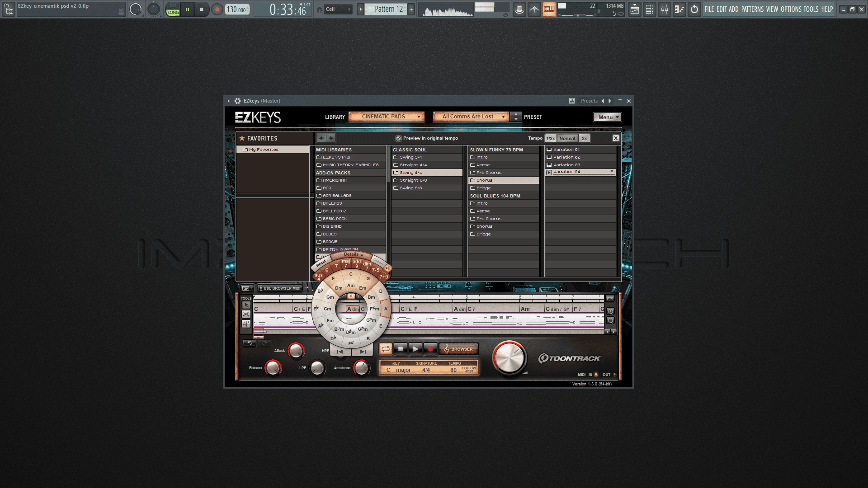Expand the EZkeys plugin options arrow
This screenshot has width=868, height=488.
point(229,101)
